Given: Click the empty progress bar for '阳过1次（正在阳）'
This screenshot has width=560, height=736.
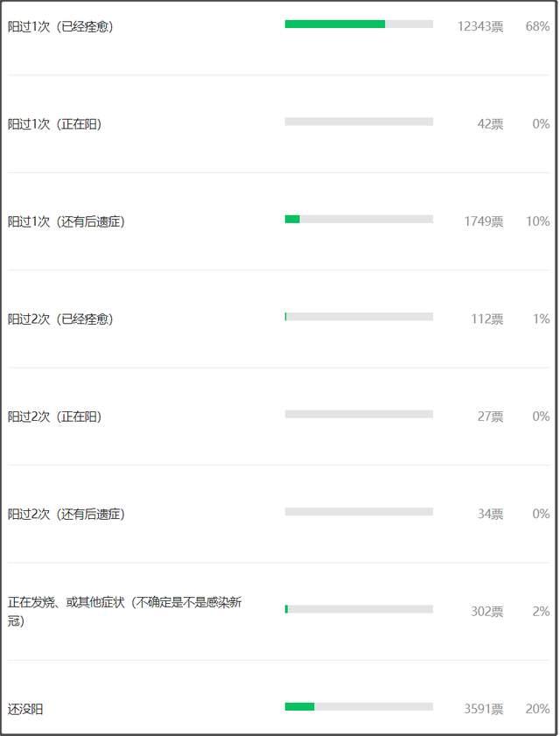Looking at the screenshot, I should (359, 122).
